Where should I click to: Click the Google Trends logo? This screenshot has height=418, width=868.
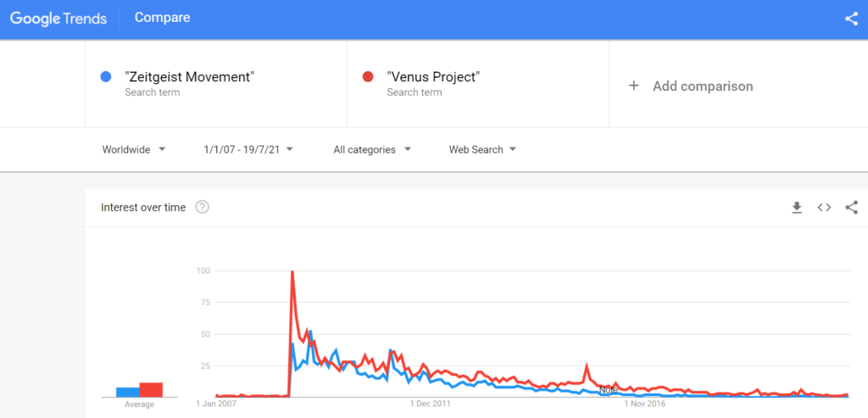pyautogui.click(x=58, y=19)
